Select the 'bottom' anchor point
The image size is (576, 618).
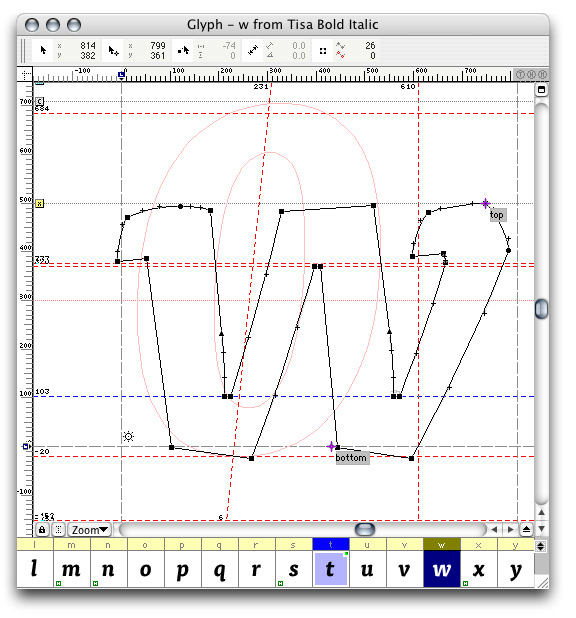pyautogui.click(x=331, y=447)
